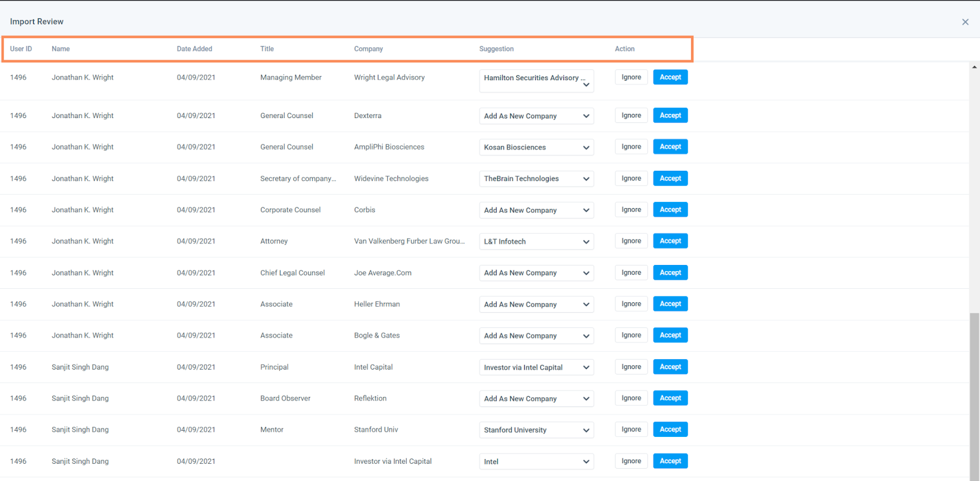This screenshot has width=980, height=481.
Task: Ignore the AmpliPhi Biosciences row
Action: (631, 146)
